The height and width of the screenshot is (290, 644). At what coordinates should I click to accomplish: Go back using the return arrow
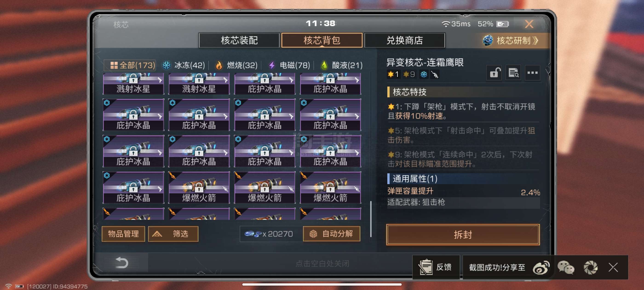[122, 263]
